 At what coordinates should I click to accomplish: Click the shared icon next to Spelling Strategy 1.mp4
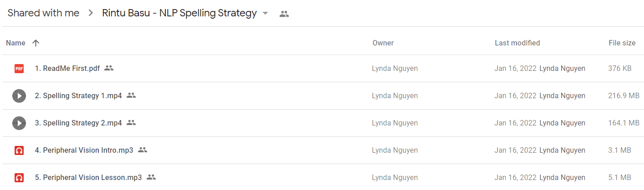(x=131, y=95)
